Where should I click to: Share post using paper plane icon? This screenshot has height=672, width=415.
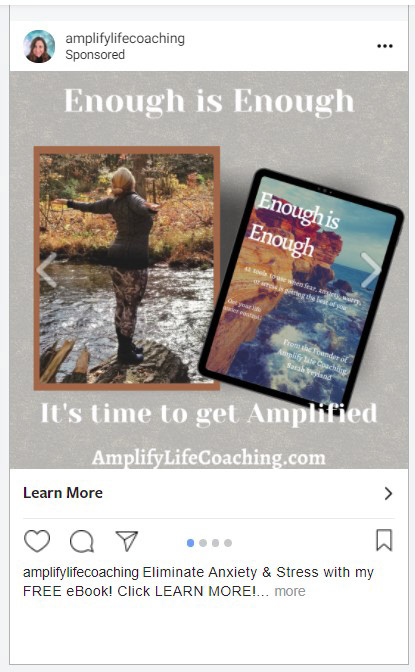(126, 540)
